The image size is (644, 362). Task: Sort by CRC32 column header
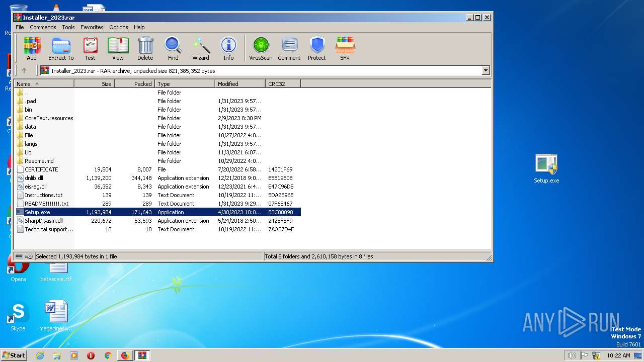click(x=283, y=84)
